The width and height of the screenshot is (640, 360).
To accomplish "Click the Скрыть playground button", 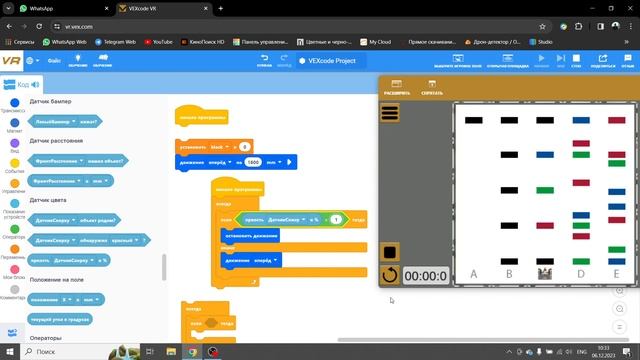I will pos(432,87).
